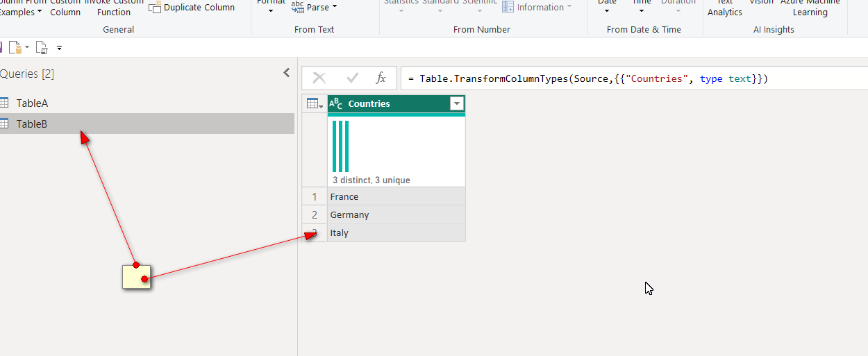Click the Queries [2] pane header
868x356 pixels.
pyautogui.click(x=27, y=74)
